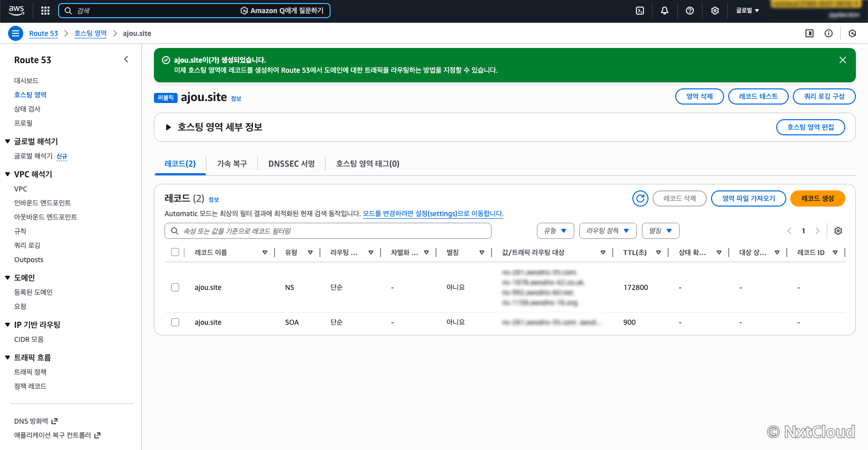Open the AWS home logo
The width and height of the screenshot is (868, 450).
click(x=17, y=11)
